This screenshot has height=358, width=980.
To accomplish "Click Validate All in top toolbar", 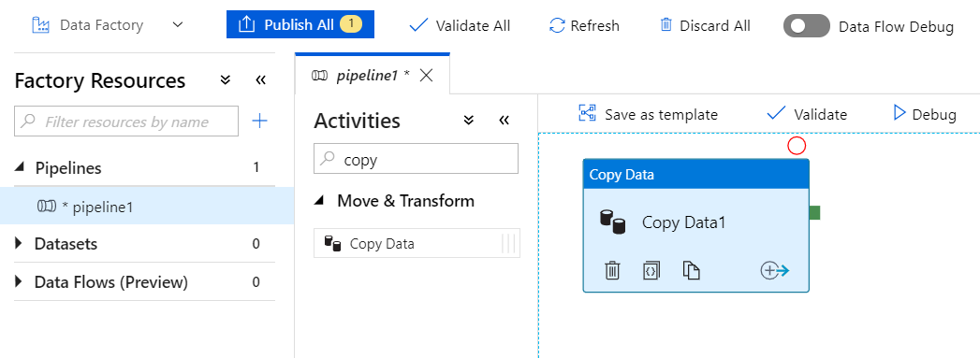I will pos(460,25).
